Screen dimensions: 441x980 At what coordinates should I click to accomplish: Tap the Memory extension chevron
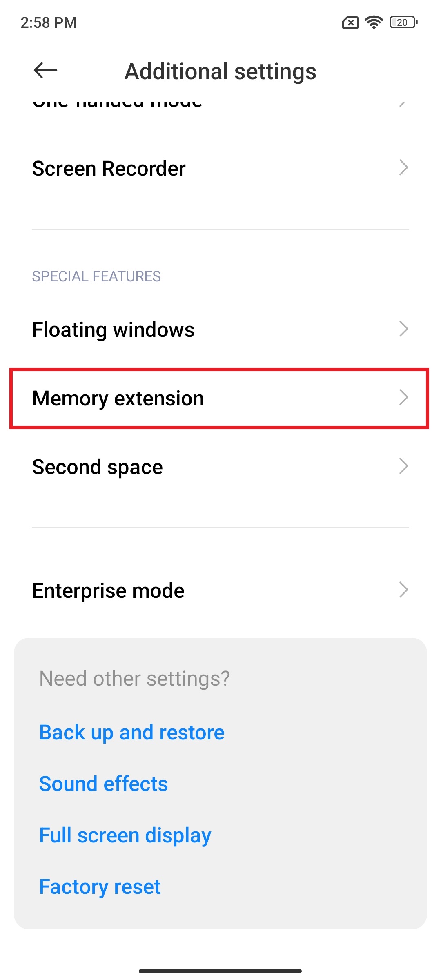tap(403, 398)
